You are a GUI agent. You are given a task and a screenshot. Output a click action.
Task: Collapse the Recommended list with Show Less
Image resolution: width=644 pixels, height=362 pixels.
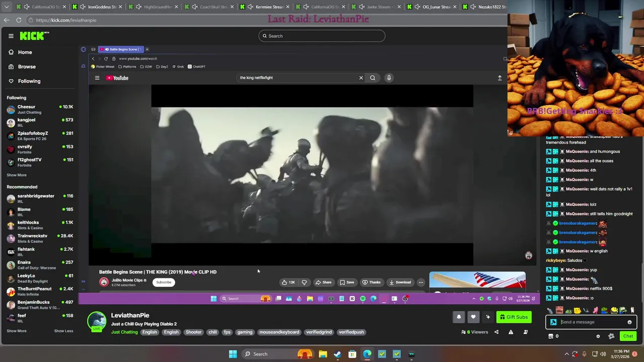(x=63, y=331)
